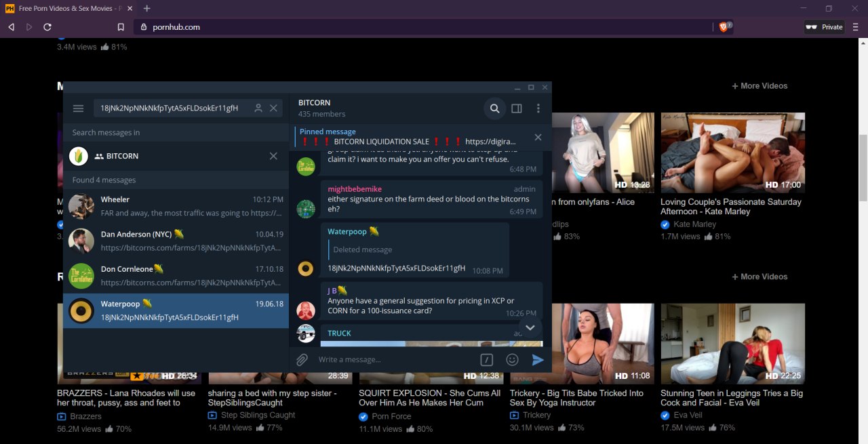This screenshot has width=868, height=444.
Task: Open the Brave Shields lion icon
Action: tap(724, 27)
